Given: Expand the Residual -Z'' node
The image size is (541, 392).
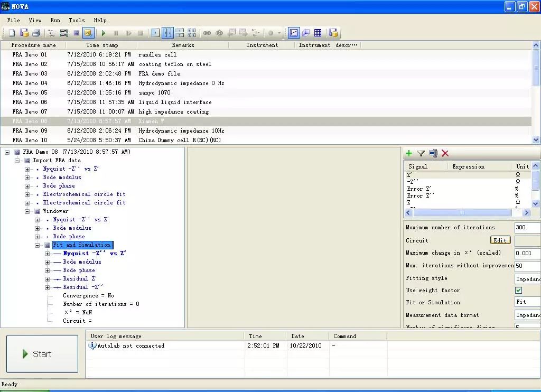Looking at the screenshot, I should point(47,287).
